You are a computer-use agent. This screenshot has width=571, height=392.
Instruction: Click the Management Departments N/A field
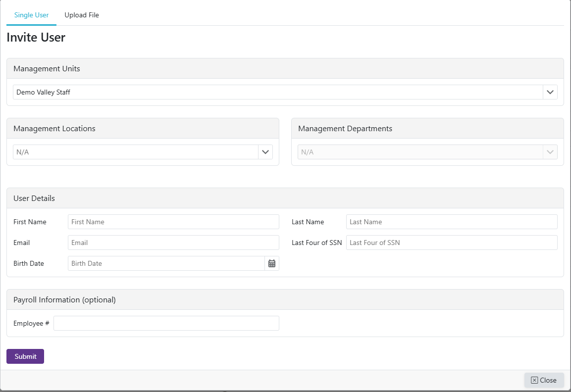(420, 152)
